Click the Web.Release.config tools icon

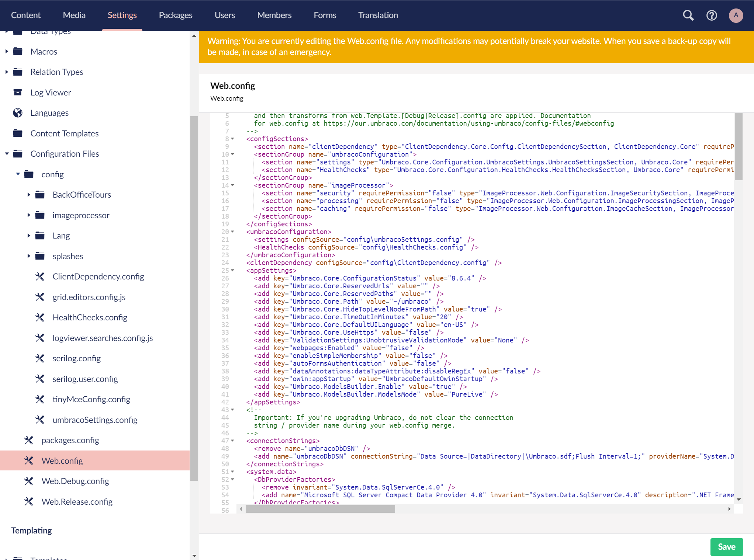coord(29,502)
